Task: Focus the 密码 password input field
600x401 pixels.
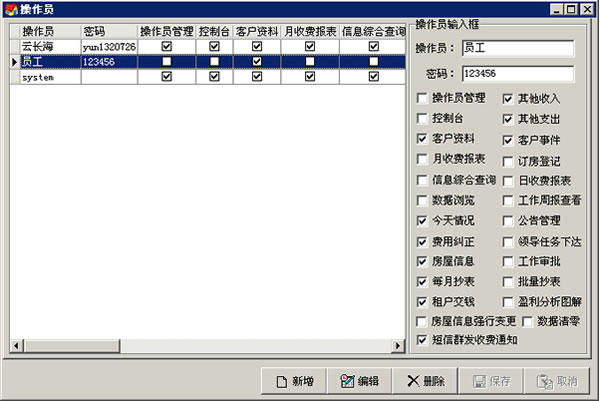Action: point(518,73)
